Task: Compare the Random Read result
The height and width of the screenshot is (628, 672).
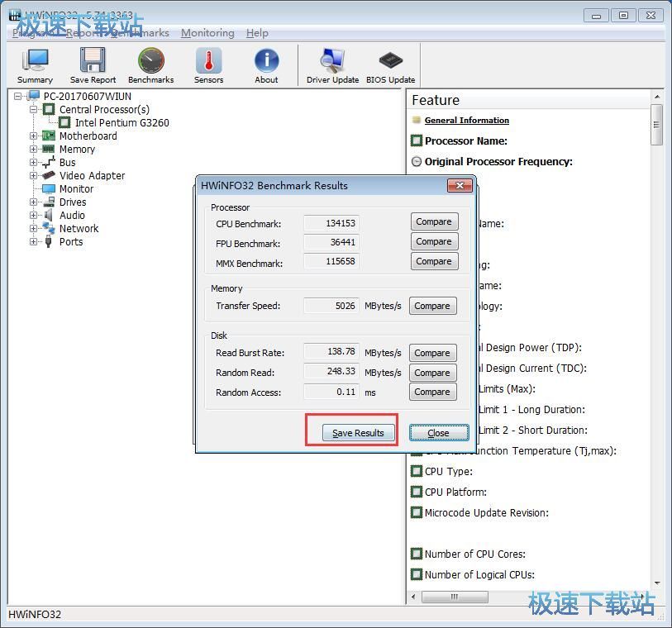Action: click(433, 373)
